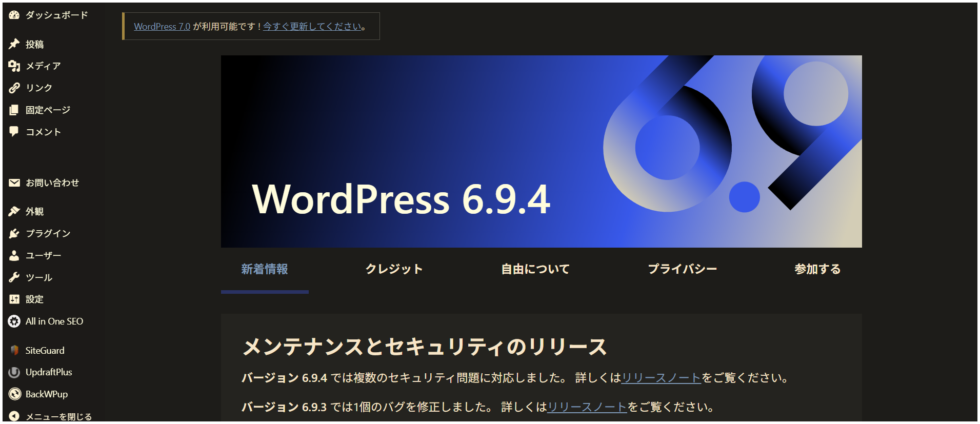Click the Dashboard gauge icon
The width and height of the screenshot is (980, 424).
coord(14,15)
